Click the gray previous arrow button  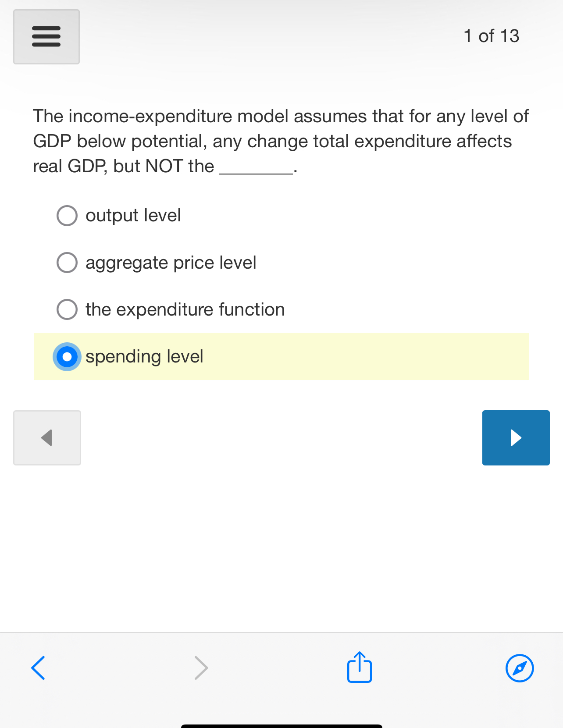(x=47, y=437)
